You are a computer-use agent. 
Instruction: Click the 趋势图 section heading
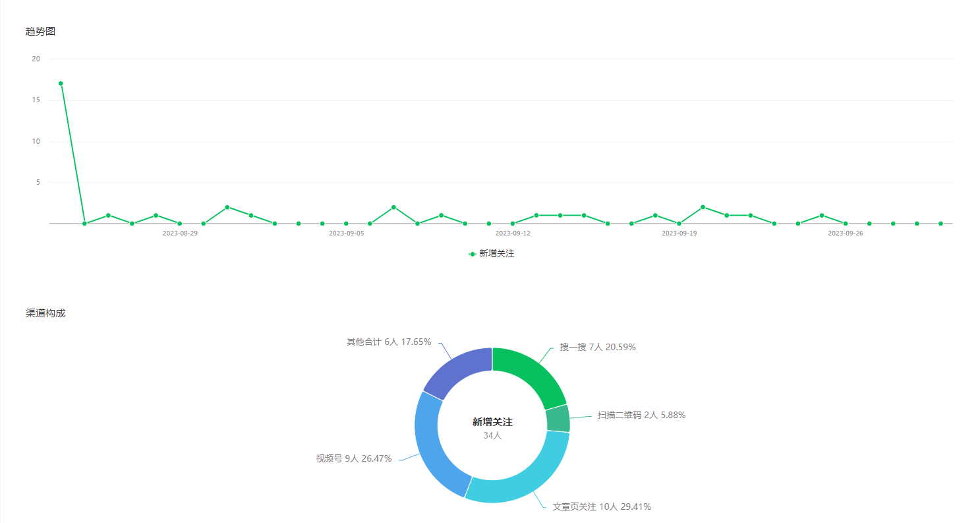[x=40, y=31]
